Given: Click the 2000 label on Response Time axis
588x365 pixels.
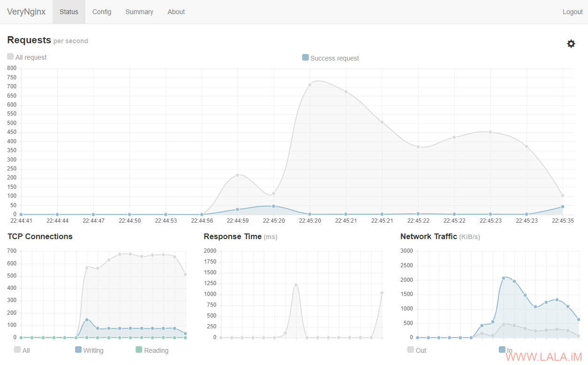Looking at the screenshot, I should pos(210,251).
